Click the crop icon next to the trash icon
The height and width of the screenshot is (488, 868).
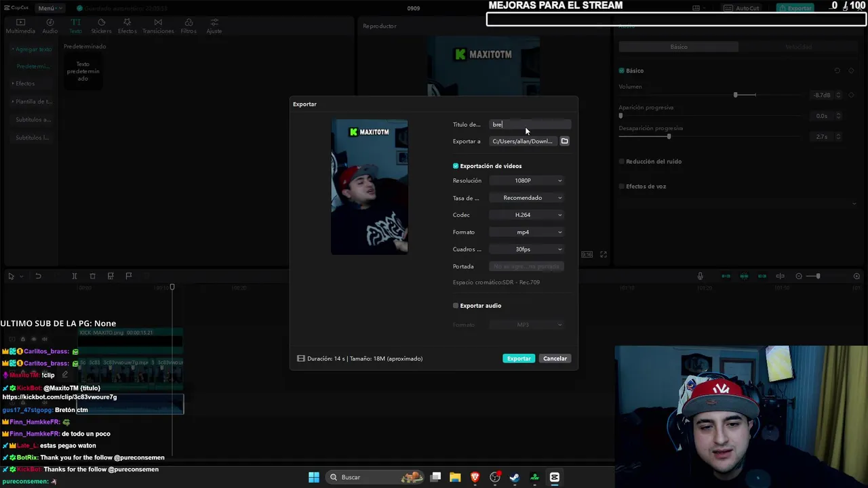111,276
